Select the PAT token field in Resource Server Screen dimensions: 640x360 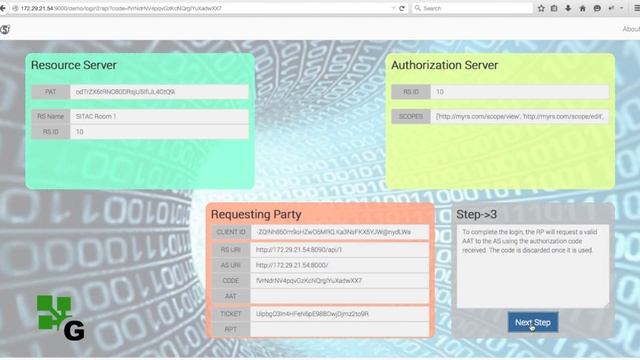tap(159, 92)
